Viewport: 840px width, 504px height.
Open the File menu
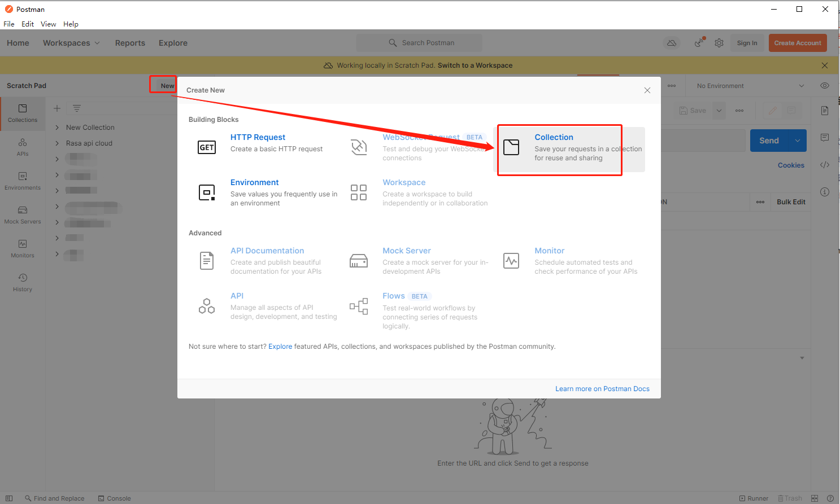point(9,24)
